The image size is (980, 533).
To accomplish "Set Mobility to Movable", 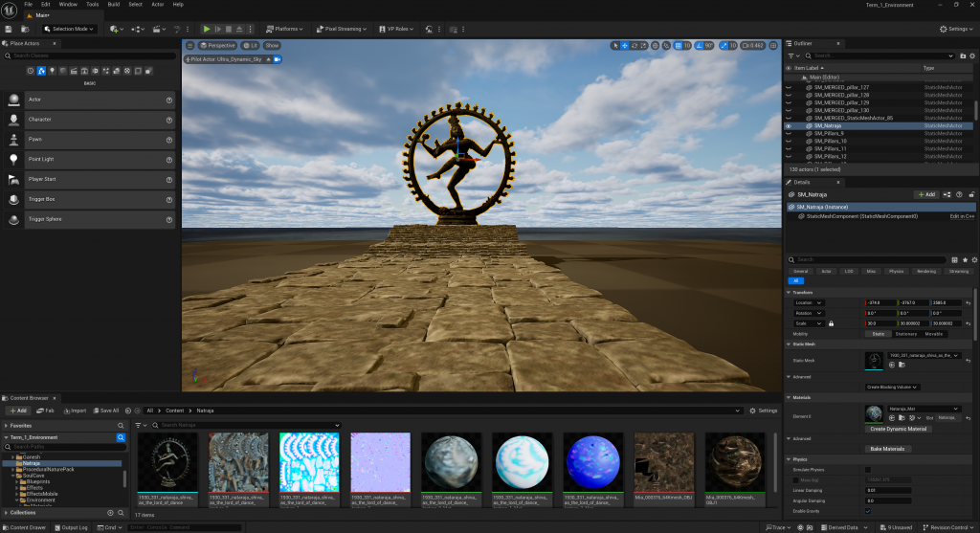I will tap(934, 334).
